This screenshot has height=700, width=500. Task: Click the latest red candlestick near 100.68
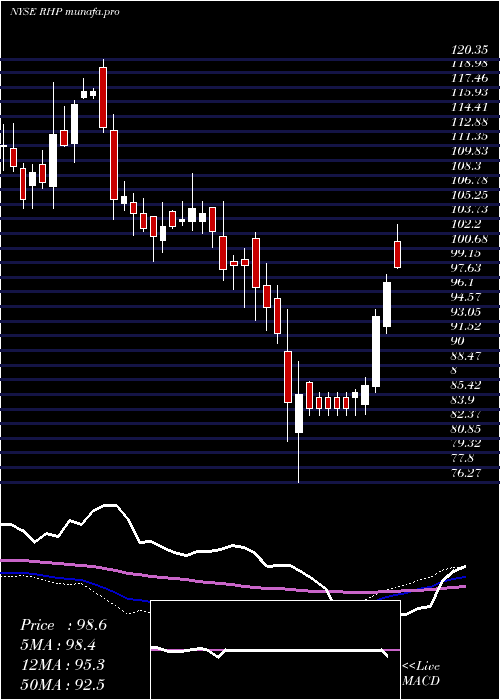coord(397,254)
